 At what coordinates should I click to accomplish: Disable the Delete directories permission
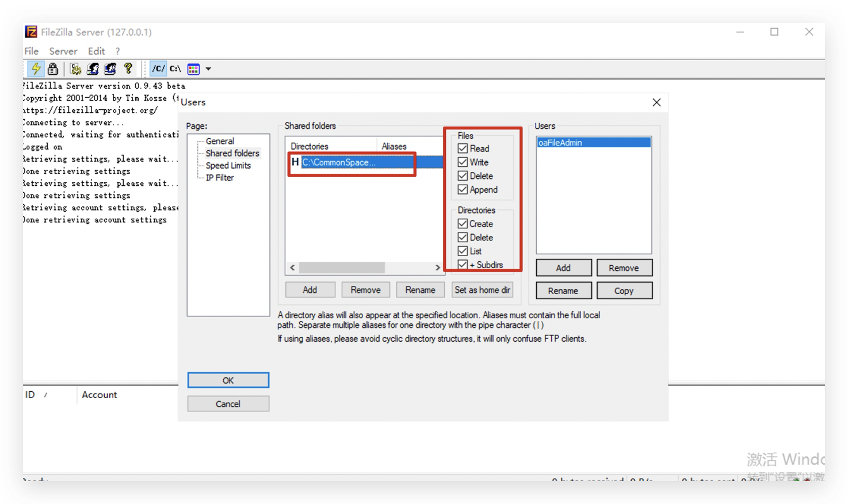[463, 237]
